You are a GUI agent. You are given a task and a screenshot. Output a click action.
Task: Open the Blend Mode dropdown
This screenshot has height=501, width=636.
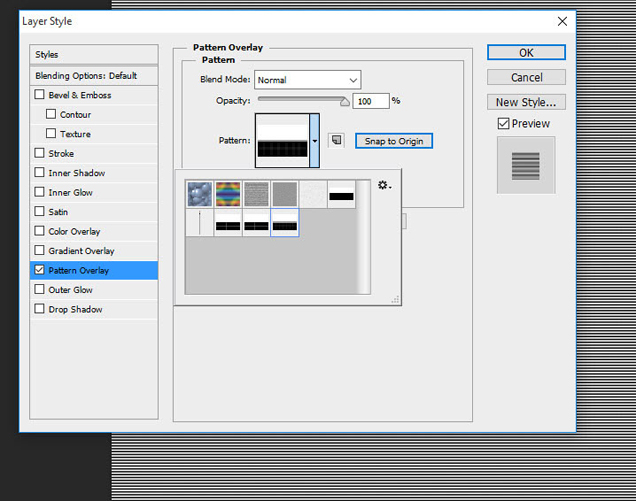(307, 80)
